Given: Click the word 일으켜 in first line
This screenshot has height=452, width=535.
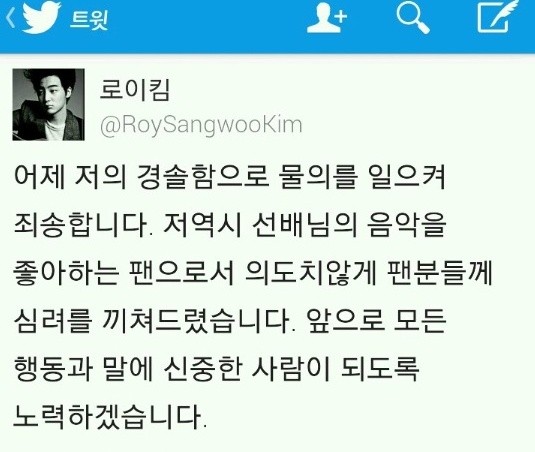Looking at the screenshot, I should (x=407, y=178).
